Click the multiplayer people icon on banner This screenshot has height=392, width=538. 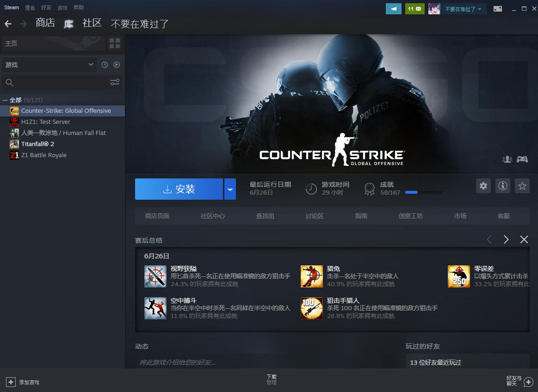507,159
